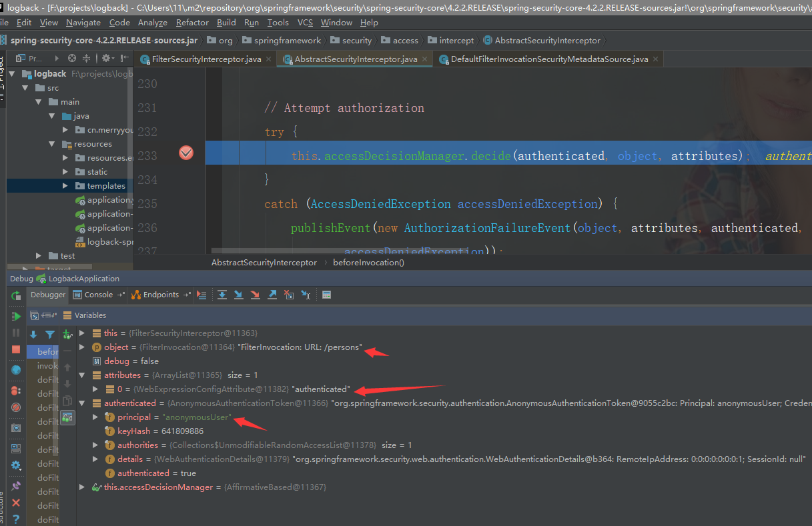This screenshot has height=526, width=812.
Task: Expand the authorities variable node
Action: pos(95,445)
